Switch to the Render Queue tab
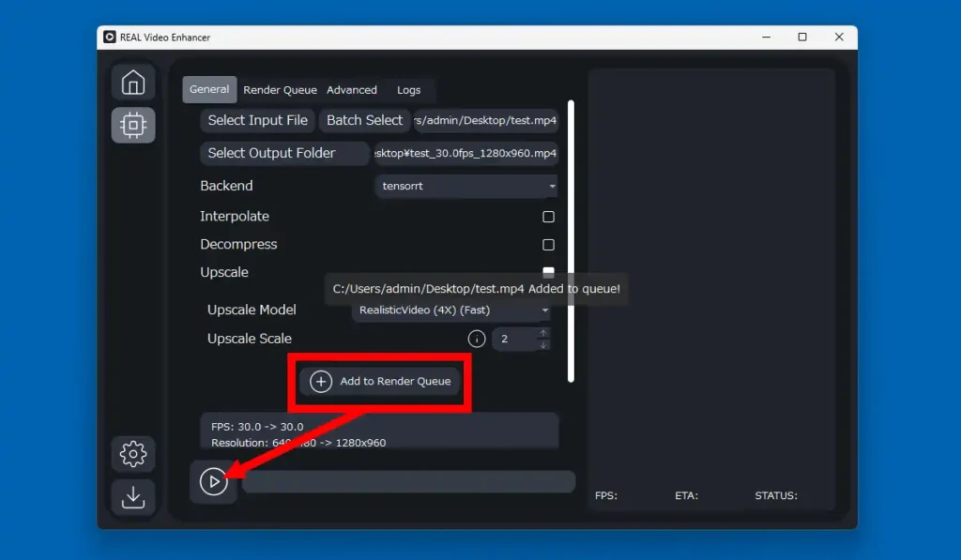Image resolution: width=961 pixels, height=560 pixels. coord(280,90)
